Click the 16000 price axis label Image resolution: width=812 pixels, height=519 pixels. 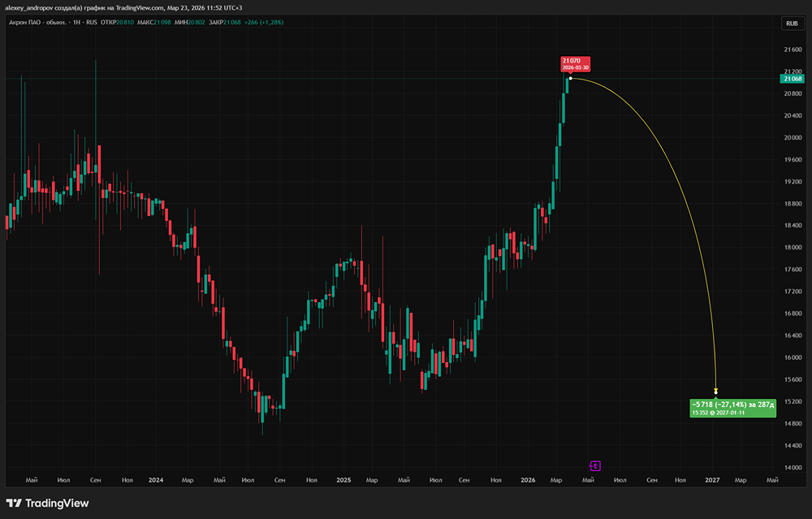tap(793, 357)
